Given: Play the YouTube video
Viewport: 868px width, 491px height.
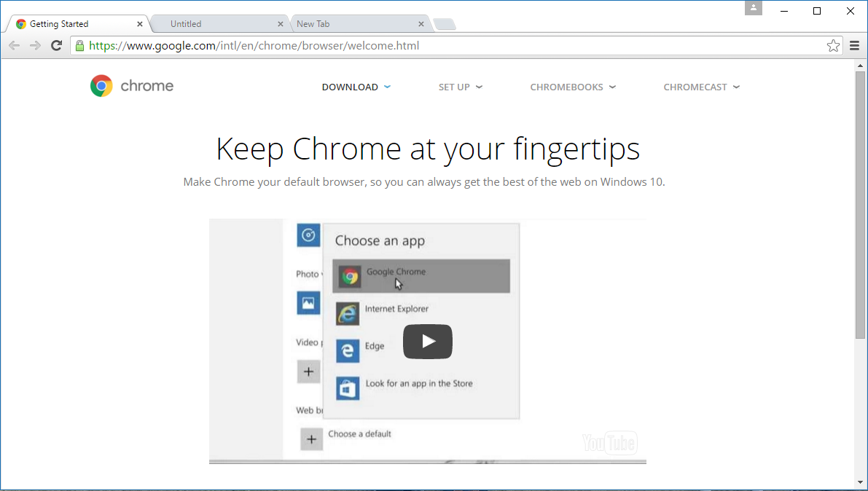Looking at the screenshot, I should point(427,342).
